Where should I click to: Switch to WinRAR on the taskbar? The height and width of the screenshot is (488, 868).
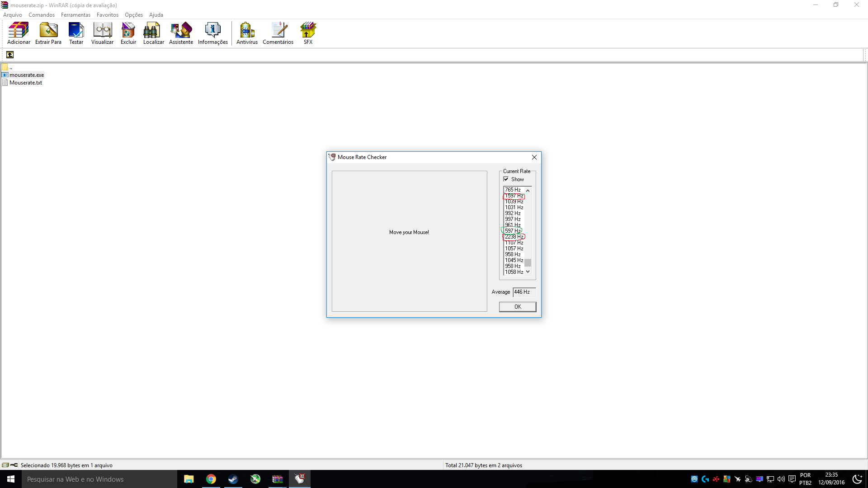(x=277, y=479)
